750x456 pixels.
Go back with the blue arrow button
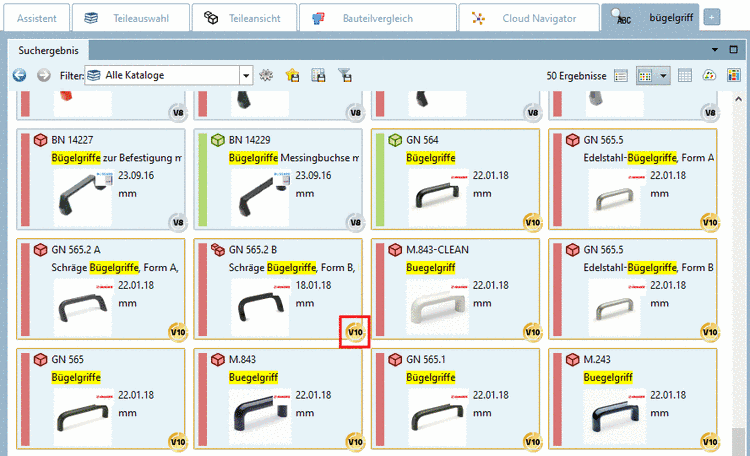click(x=20, y=75)
